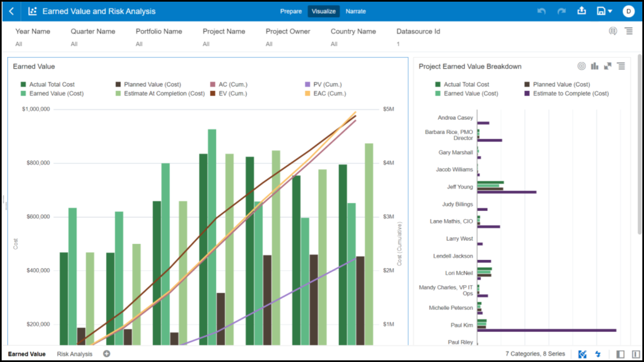Image resolution: width=644 pixels, height=362 pixels.
Task: Switch to the Visualize tab
Action: (x=323, y=11)
